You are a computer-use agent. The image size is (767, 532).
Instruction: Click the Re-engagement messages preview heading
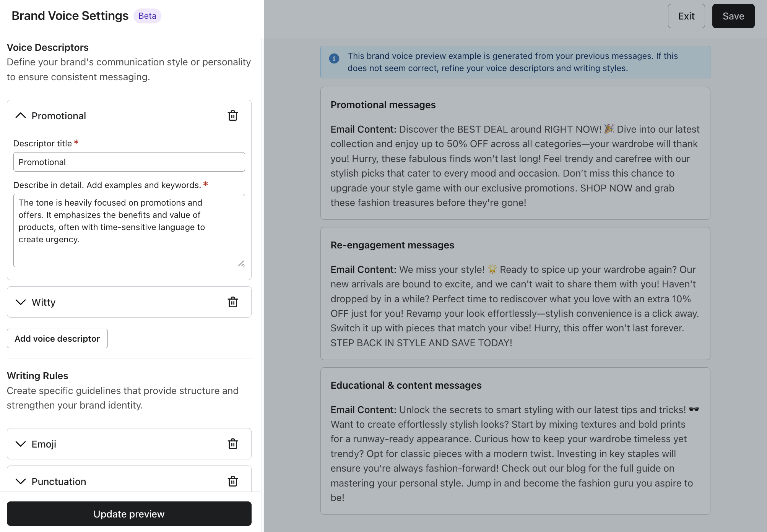point(392,245)
